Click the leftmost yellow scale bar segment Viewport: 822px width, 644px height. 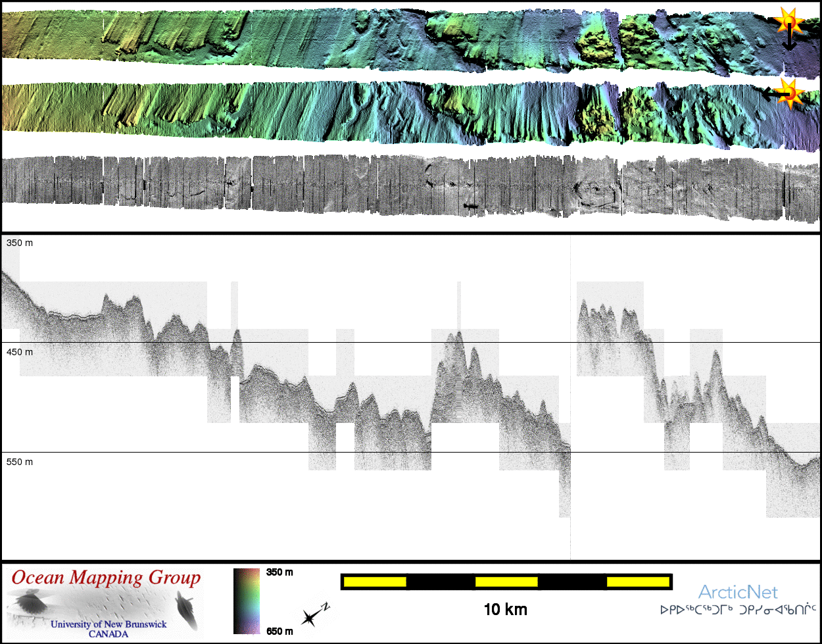click(375, 582)
